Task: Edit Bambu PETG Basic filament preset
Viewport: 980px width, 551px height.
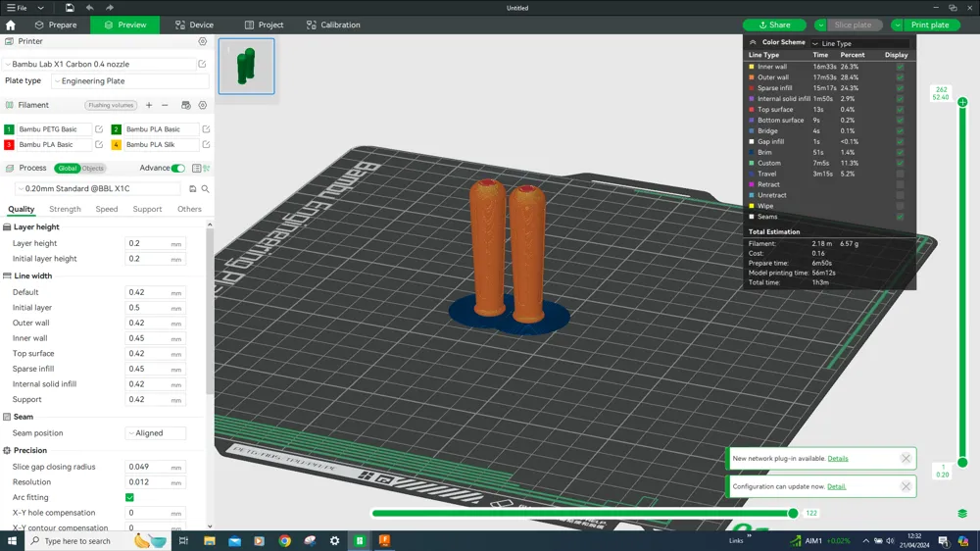Action: (99, 129)
